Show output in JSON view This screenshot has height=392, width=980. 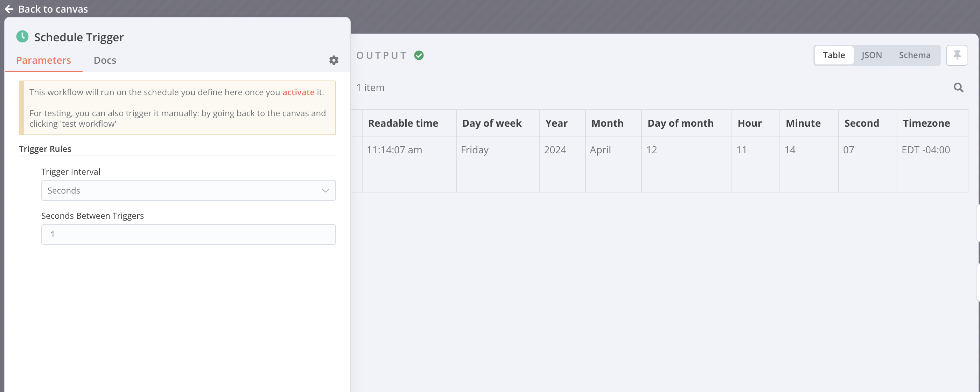tap(871, 55)
